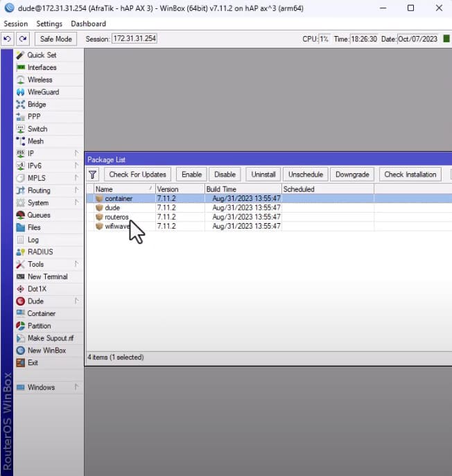The height and width of the screenshot is (476, 452).
Task: Click the Date value Oct/07/2023
Action: [417, 39]
